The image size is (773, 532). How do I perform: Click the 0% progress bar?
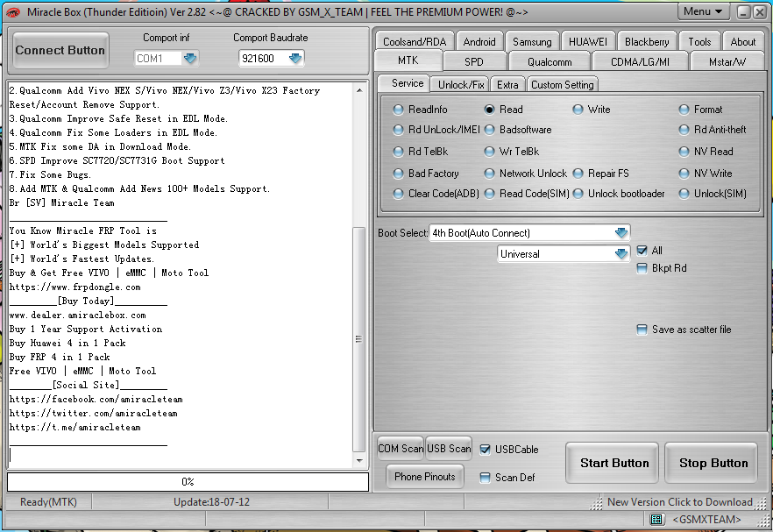pos(187,480)
